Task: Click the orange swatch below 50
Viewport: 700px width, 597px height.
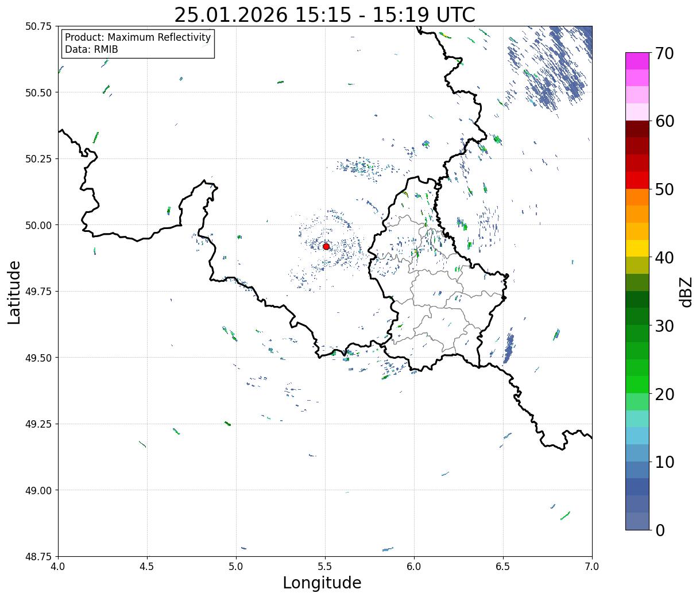Action: (637, 197)
